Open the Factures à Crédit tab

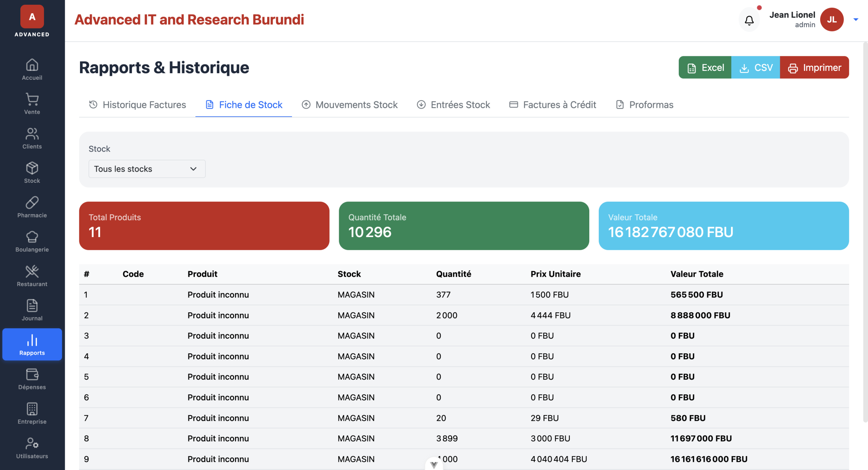click(x=553, y=105)
